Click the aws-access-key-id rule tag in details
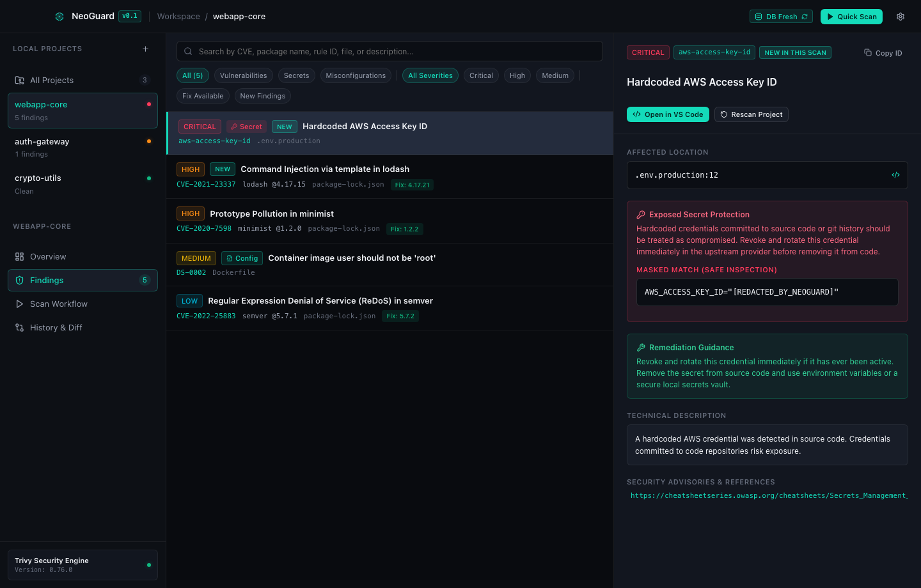This screenshot has width=921, height=588. (x=714, y=52)
